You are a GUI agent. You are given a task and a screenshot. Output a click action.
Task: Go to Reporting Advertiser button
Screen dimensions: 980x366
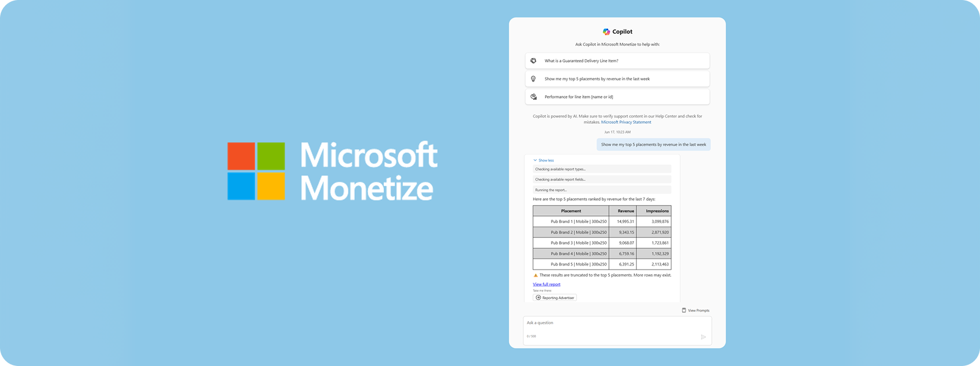(x=555, y=297)
